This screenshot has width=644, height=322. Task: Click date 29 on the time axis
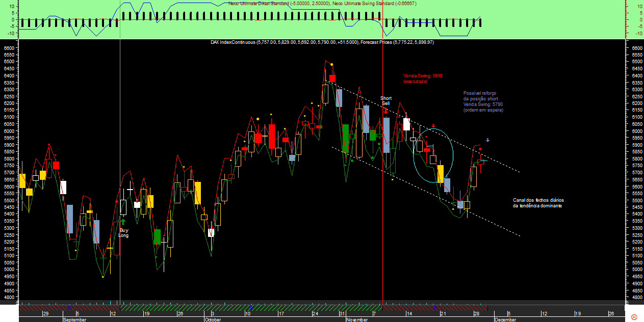click(46, 314)
